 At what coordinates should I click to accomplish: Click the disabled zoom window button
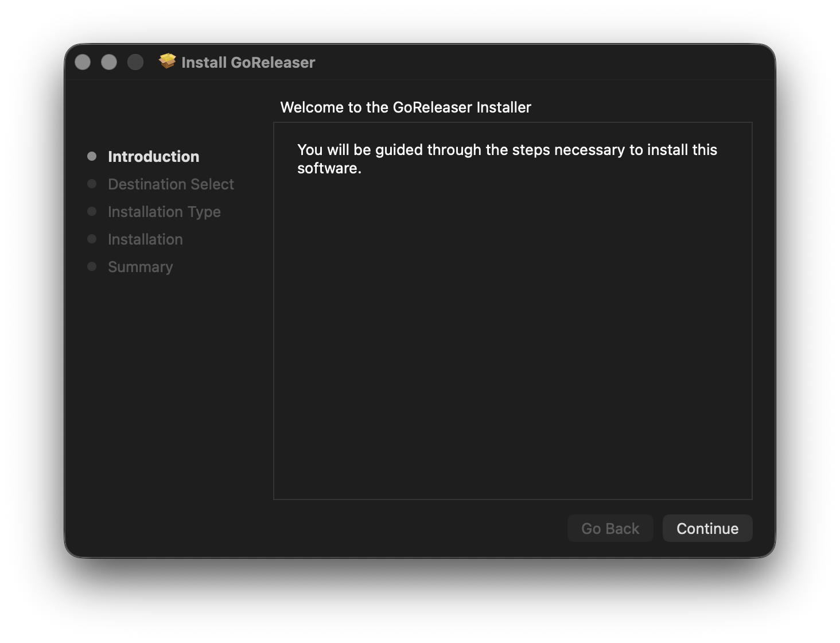pyautogui.click(x=135, y=62)
